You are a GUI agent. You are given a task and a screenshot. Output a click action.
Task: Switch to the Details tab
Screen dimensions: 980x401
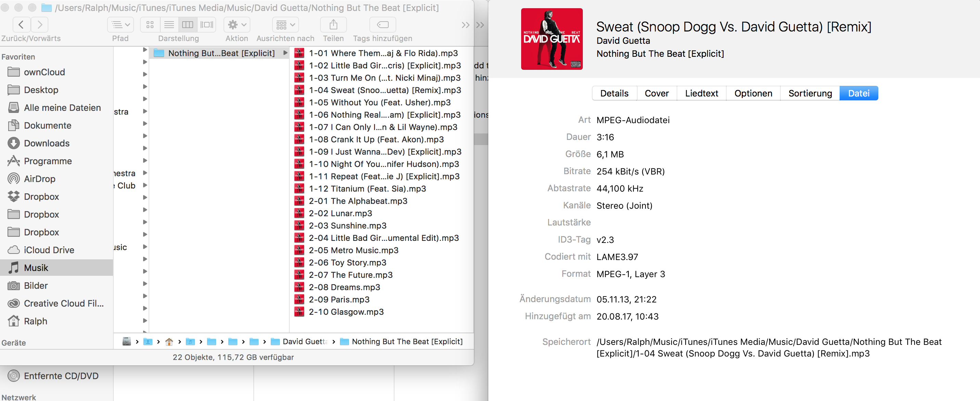pos(614,93)
